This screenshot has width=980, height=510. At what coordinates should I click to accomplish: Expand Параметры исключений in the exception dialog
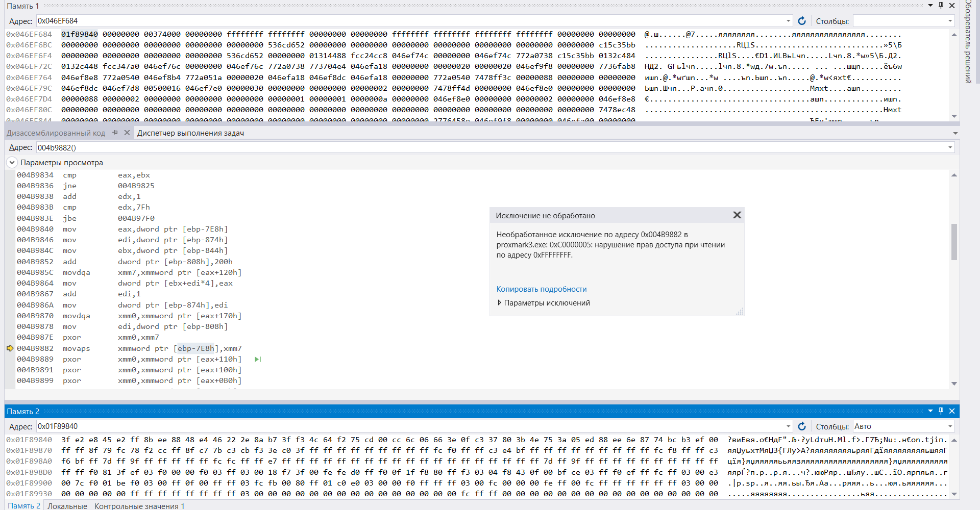click(x=500, y=302)
